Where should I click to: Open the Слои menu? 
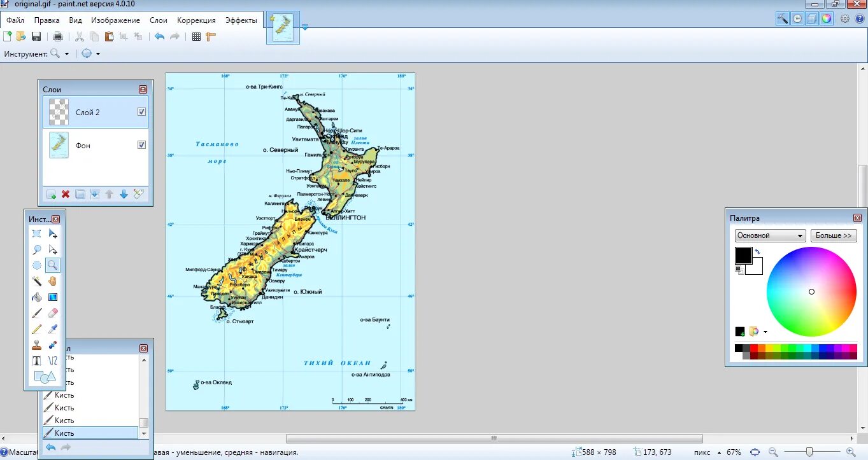coord(159,20)
